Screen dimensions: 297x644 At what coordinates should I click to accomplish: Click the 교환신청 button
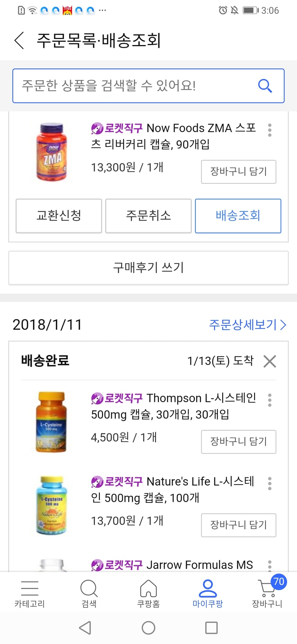click(x=59, y=216)
